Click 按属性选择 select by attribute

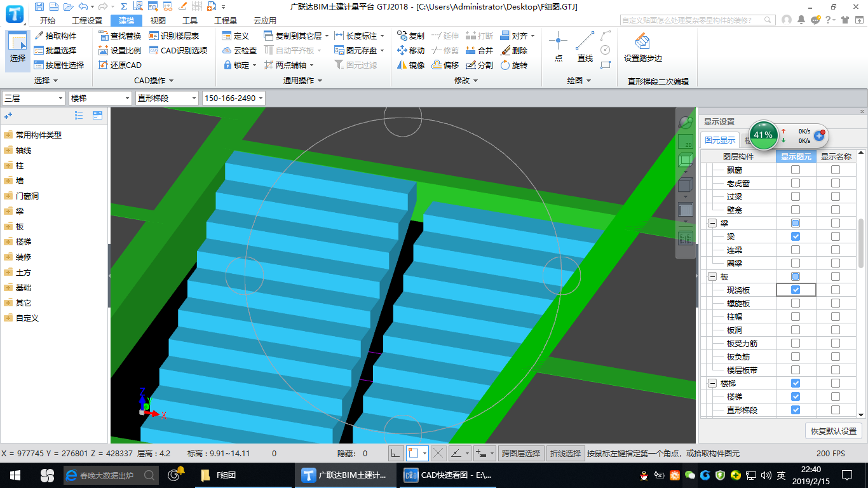(59, 65)
